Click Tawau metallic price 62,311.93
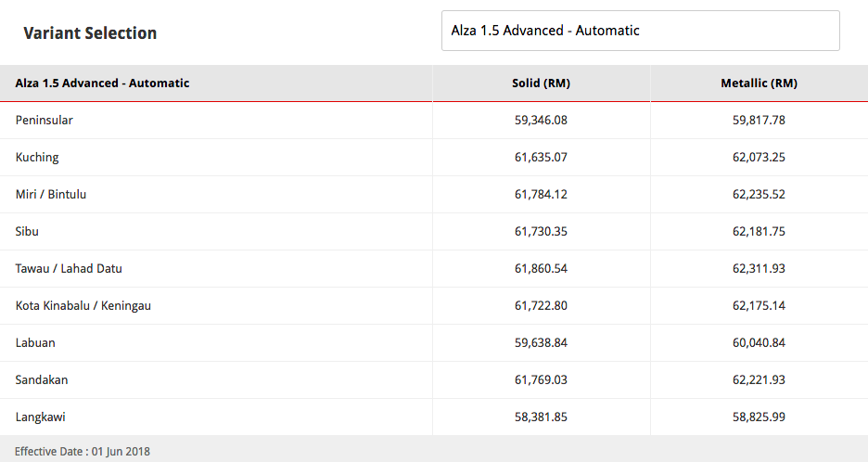 (759, 269)
